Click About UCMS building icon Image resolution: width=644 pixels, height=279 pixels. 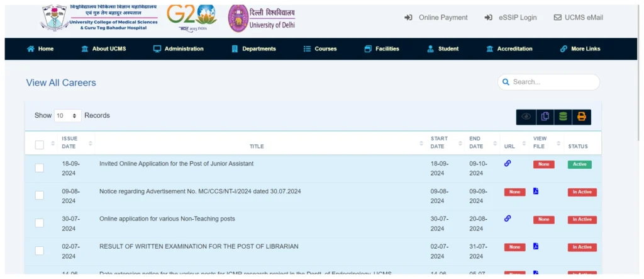pos(85,48)
